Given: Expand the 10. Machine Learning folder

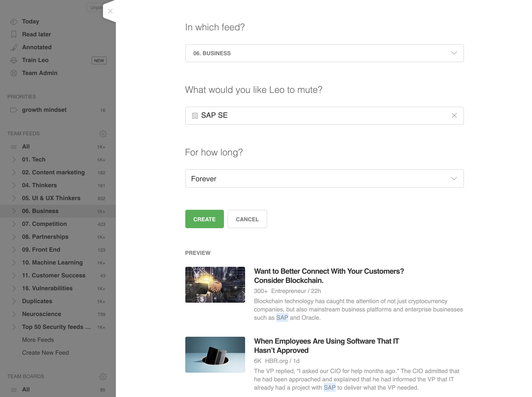Looking at the screenshot, I should tap(14, 263).
